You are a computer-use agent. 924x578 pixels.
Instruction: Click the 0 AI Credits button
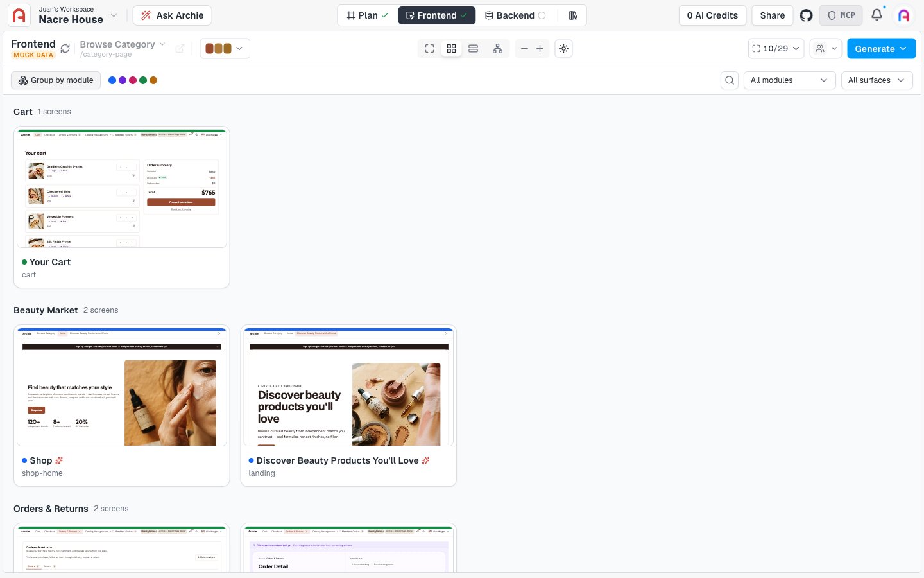coord(712,15)
